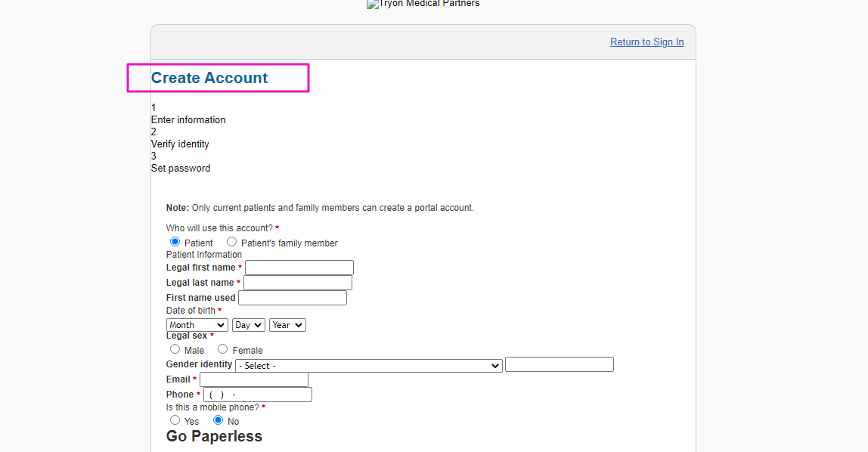Choose Patient's family member option
The height and width of the screenshot is (452, 868).
pos(231,242)
